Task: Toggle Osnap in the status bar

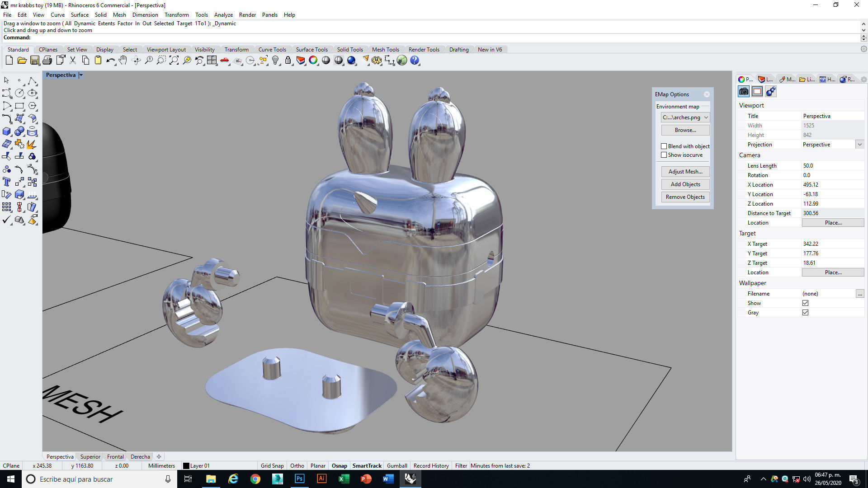Action: 340,465
